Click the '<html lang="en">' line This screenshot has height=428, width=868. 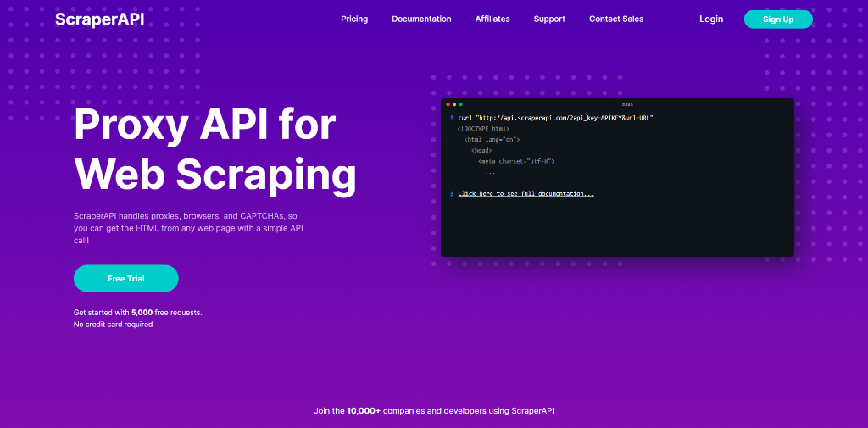[492, 140]
